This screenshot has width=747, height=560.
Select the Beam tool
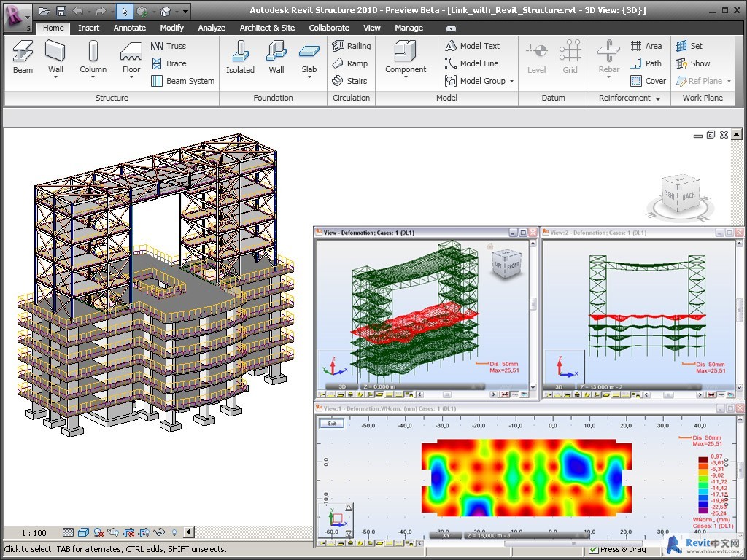pyautogui.click(x=23, y=58)
